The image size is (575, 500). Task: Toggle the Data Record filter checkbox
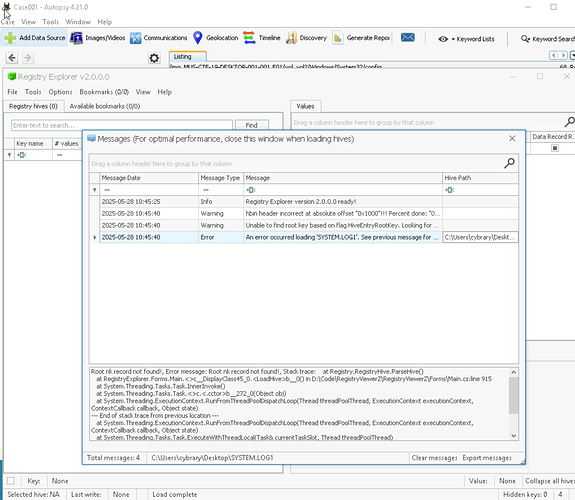point(555,148)
